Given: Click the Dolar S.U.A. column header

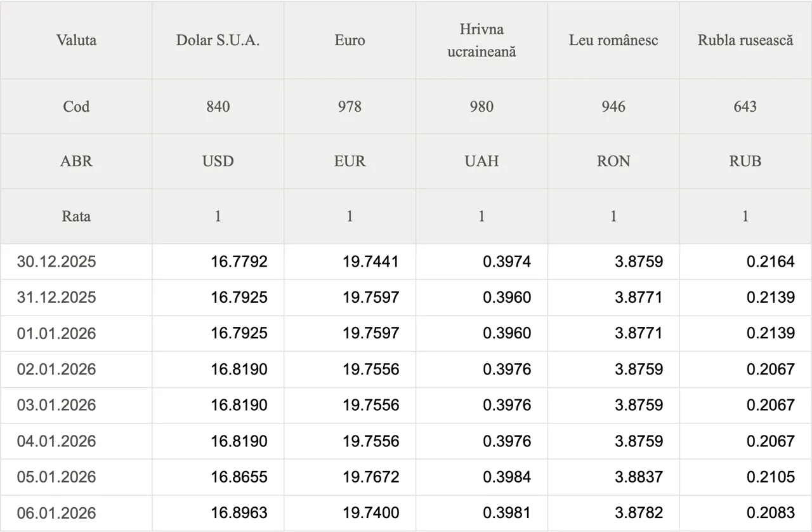Looking at the screenshot, I should point(218,41).
